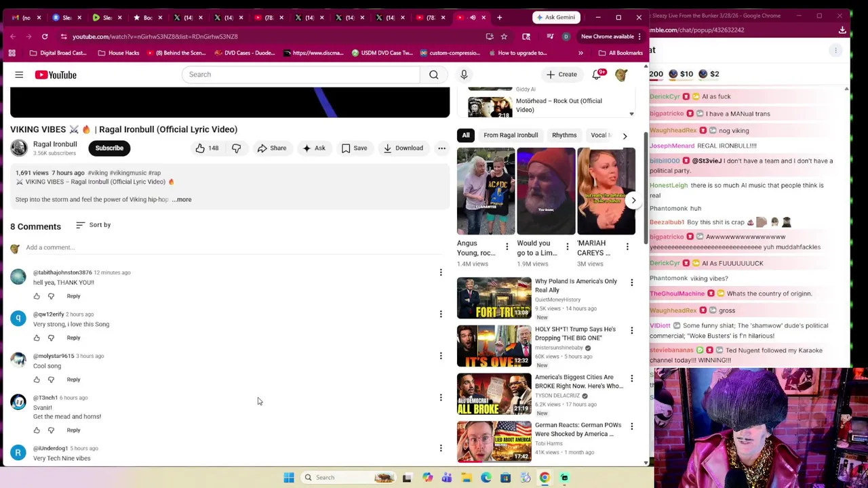The height and width of the screenshot is (488, 868).
Task: Open options menu for tabithajohnston3876's comment
Action: coord(441,272)
